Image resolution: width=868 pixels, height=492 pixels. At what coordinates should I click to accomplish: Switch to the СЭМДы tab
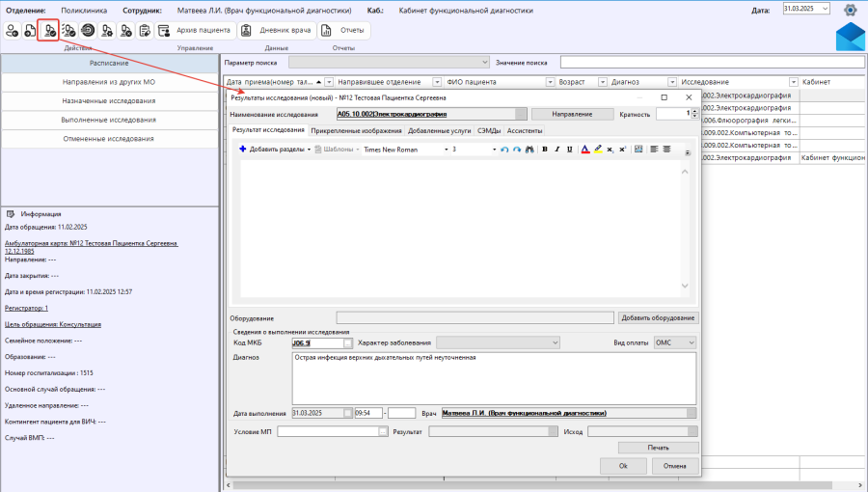point(489,130)
